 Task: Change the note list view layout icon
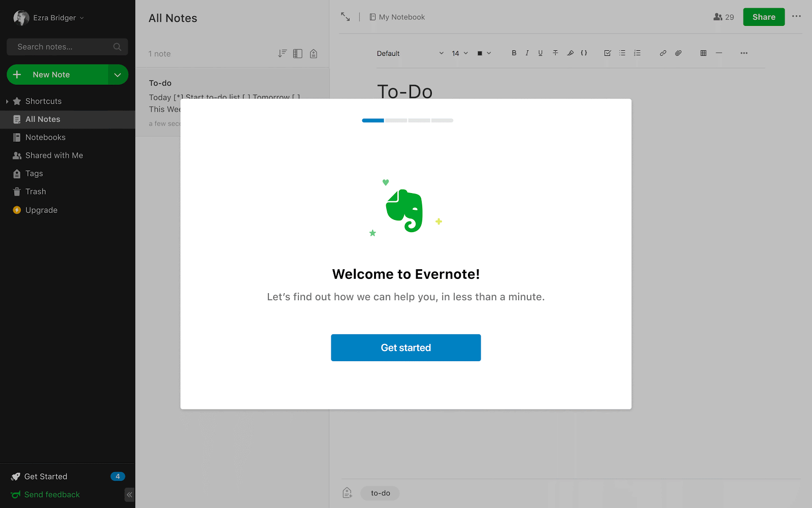[298, 53]
